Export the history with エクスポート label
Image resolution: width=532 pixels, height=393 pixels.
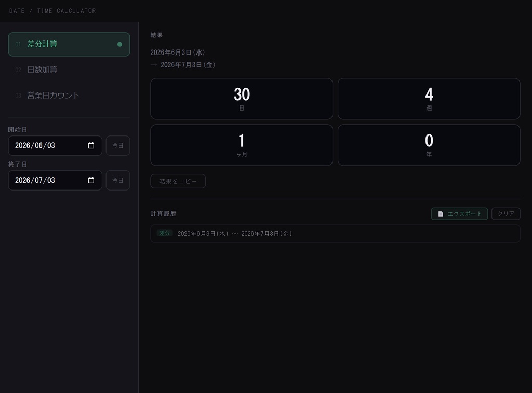pyautogui.click(x=464, y=214)
